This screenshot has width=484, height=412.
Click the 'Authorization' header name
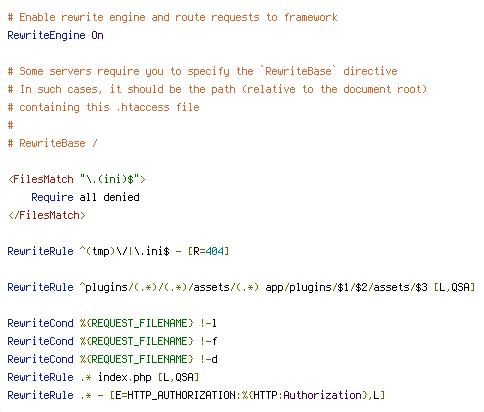(322, 395)
